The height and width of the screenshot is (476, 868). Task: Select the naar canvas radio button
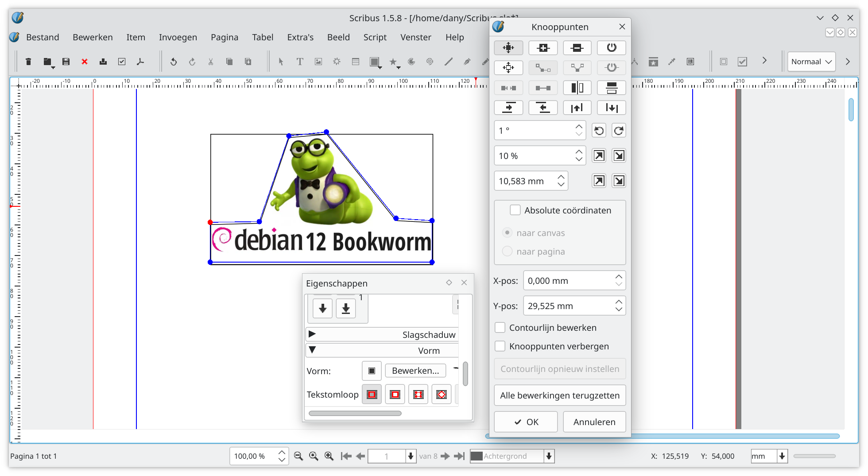[508, 232]
